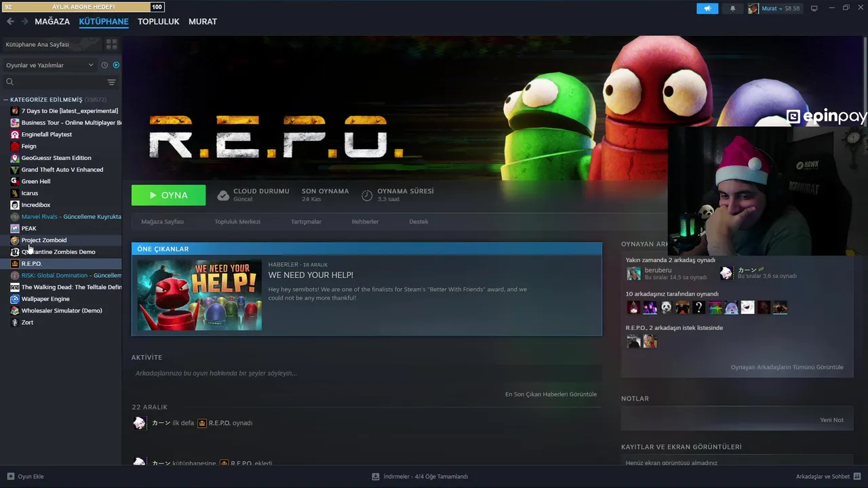Viewport: 868px width, 488px height.
Task: Open R.E.P.O. link in activity feed
Action: 219,423
